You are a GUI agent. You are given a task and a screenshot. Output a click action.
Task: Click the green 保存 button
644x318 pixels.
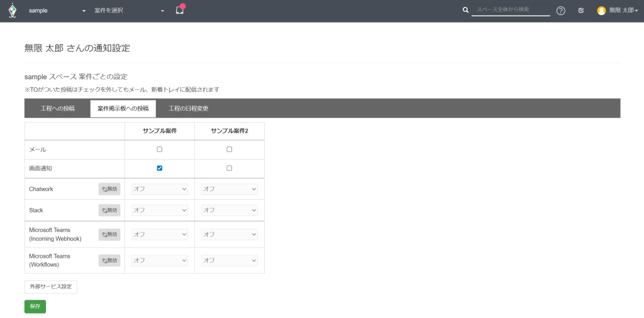35,307
